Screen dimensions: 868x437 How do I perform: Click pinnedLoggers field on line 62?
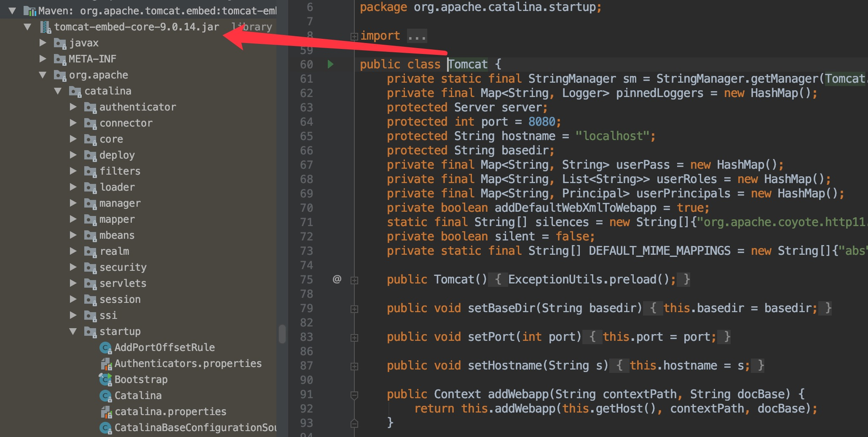(x=660, y=93)
